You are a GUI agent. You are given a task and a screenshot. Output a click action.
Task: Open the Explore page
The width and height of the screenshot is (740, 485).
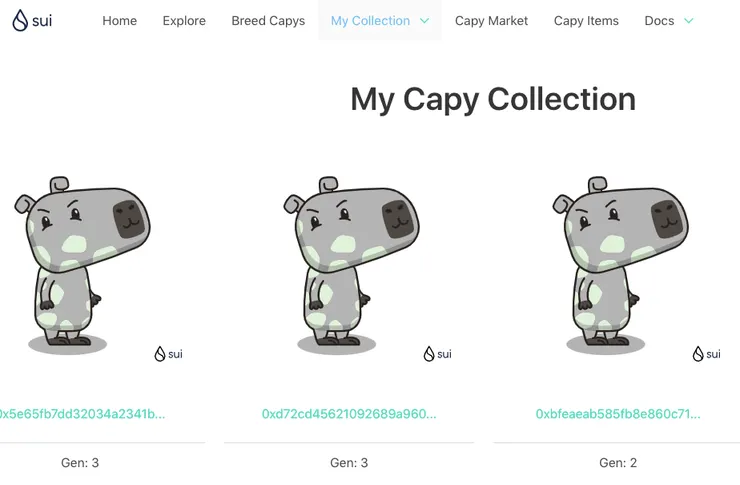click(x=184, y=21)
